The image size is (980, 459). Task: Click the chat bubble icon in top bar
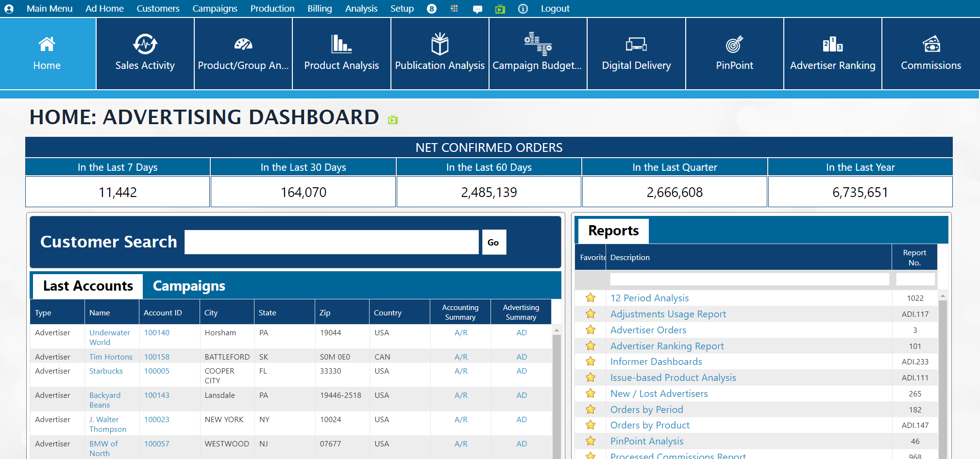tap(477, 9)
